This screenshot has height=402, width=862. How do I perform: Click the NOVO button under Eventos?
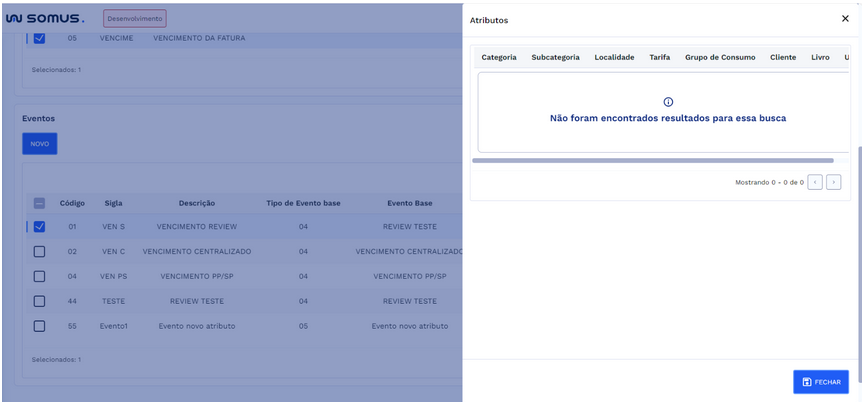click(40, 144)
